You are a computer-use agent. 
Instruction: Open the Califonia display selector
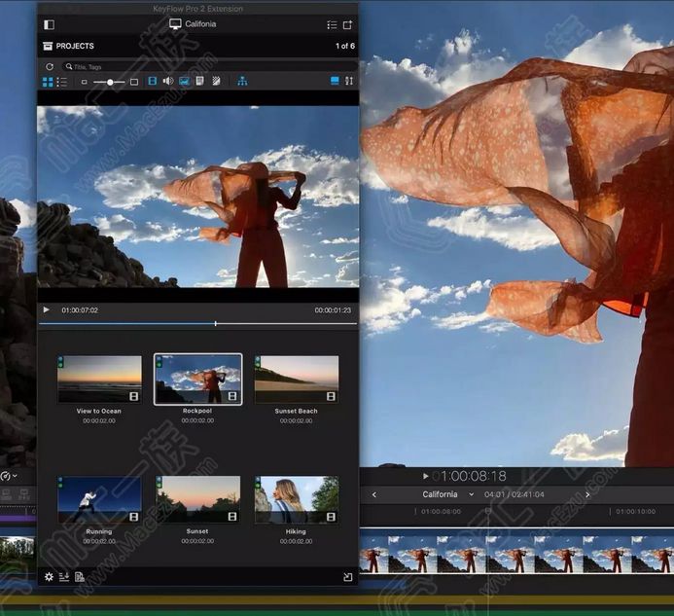point(193,24)
